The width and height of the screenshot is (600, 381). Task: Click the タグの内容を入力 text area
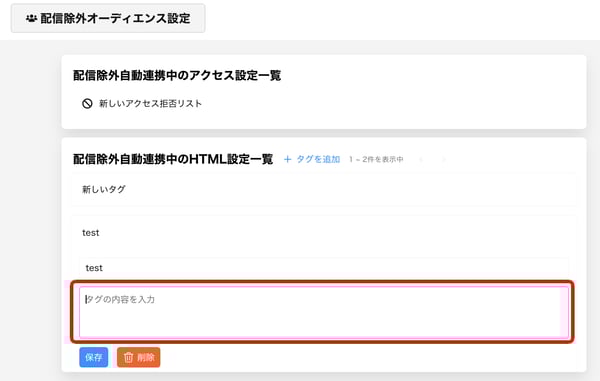coord(324,312)
